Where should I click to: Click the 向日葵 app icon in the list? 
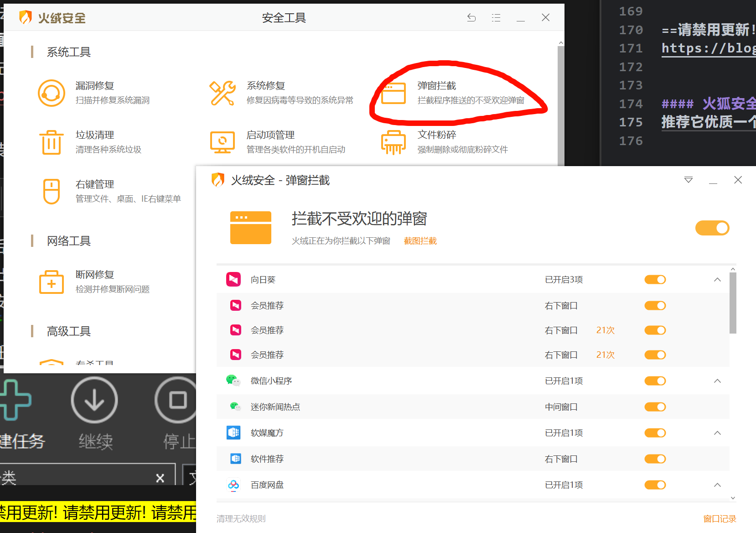[x=233, y=279]
